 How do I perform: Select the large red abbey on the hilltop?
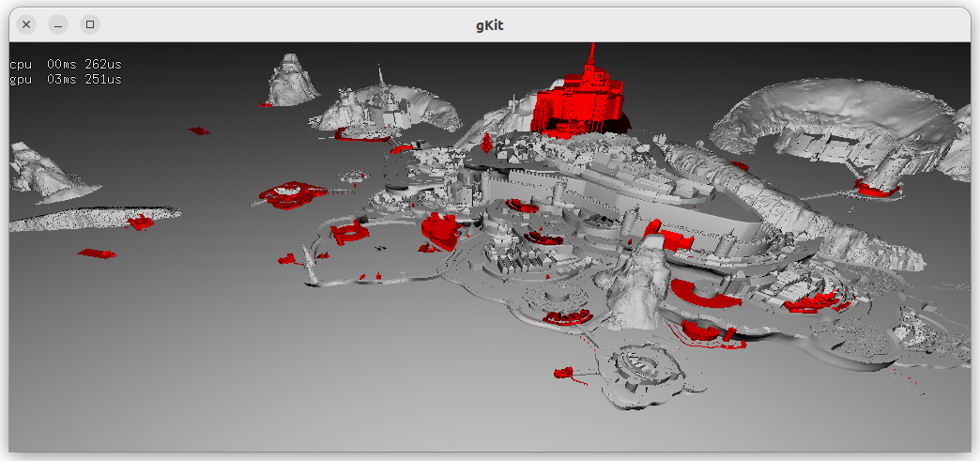577,108
